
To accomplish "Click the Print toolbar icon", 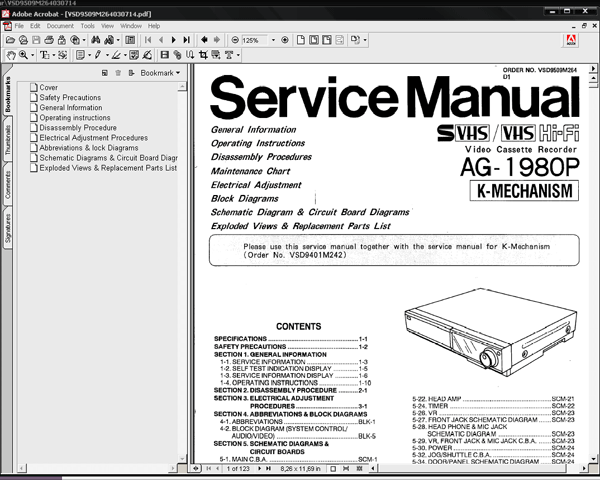I will tap(49, 40).
